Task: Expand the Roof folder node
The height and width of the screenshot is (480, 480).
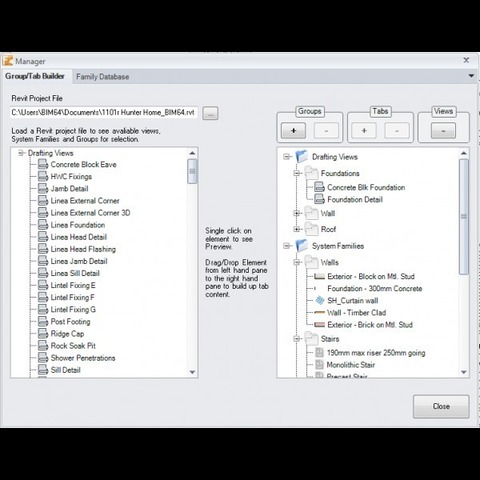Action: click(296, 229)
